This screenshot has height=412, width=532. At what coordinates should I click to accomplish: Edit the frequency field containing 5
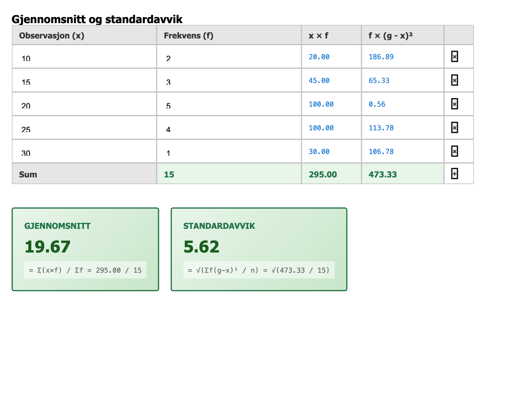point(229,104)
